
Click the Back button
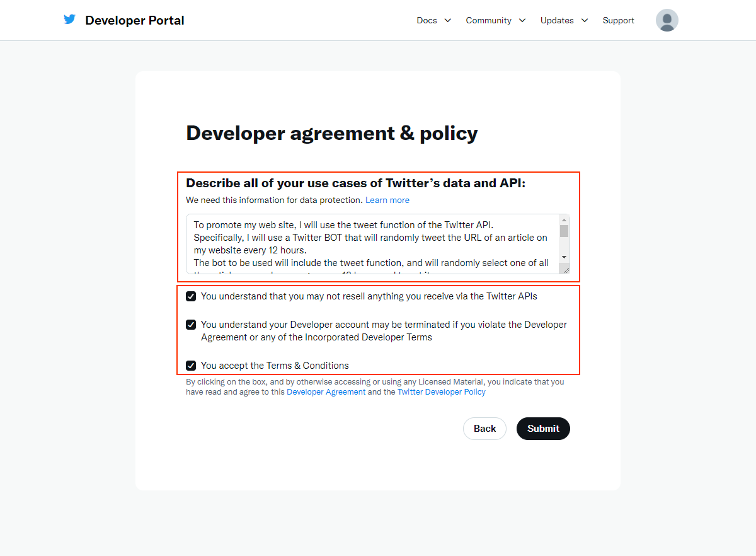tap(484, 428)
